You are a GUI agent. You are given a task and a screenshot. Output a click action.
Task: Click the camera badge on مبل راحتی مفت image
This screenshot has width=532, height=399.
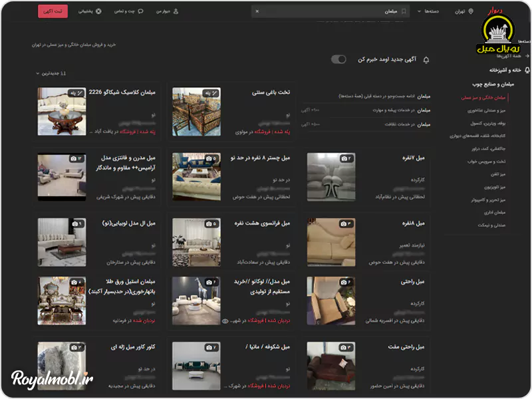tap(346, 347)
